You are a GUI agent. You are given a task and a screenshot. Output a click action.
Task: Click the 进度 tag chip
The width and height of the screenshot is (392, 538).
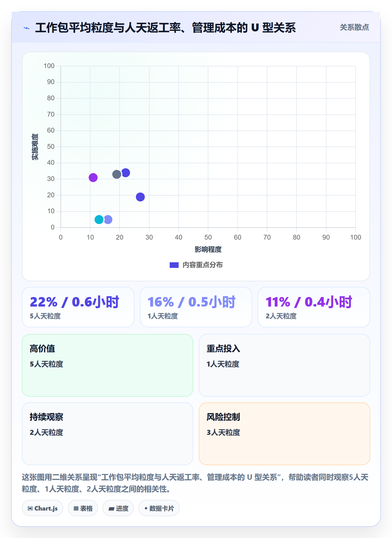click(118, 508)
